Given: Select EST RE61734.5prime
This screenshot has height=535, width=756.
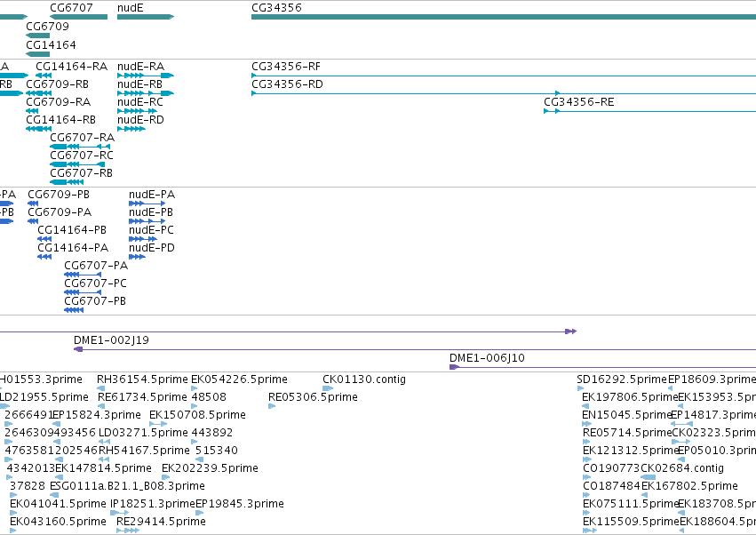Looking at the screenshot, I should click(100, 406).
